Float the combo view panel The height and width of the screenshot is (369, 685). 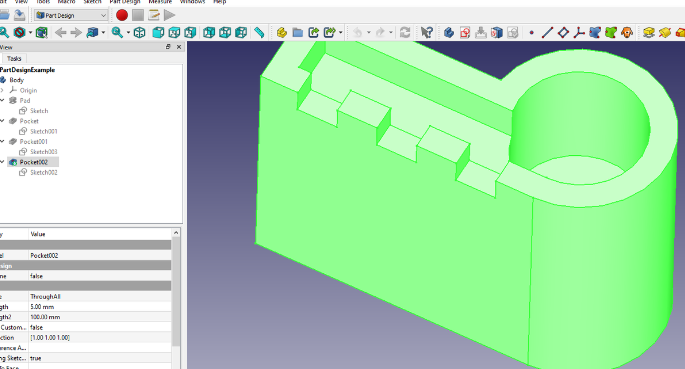[168, 47]
